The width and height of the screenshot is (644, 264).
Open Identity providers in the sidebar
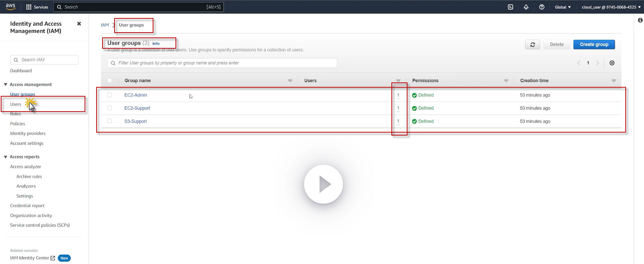point(28,133)
